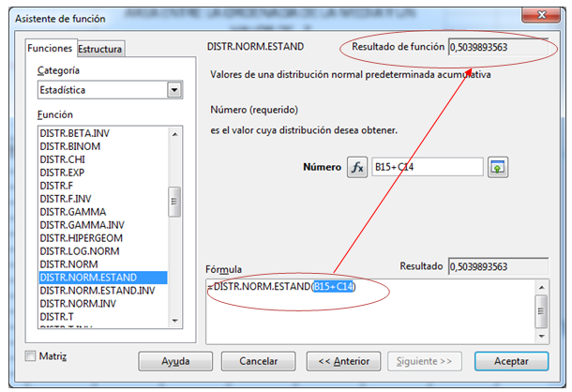Select DISTR.NORM.ESTAND.INV in function list
572x392 pixels.
97,291
